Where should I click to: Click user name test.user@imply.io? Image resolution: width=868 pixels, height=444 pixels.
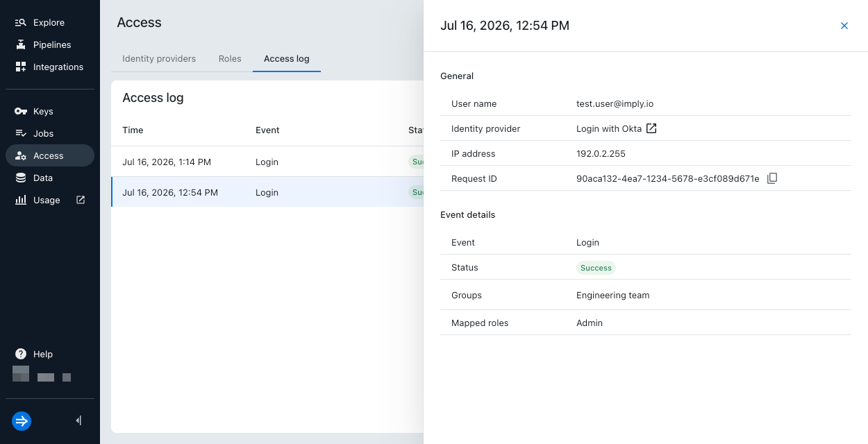click(x=615, y=103)
